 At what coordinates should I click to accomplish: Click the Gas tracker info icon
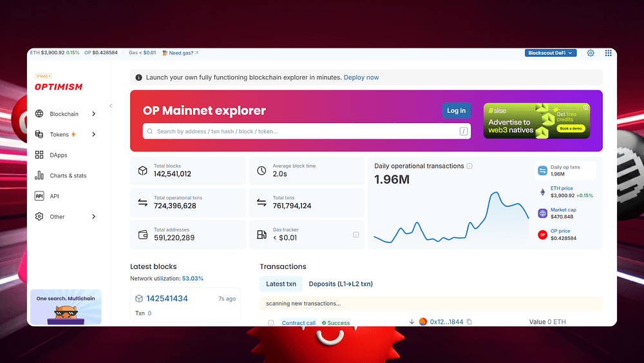click(x=356, y=235)
